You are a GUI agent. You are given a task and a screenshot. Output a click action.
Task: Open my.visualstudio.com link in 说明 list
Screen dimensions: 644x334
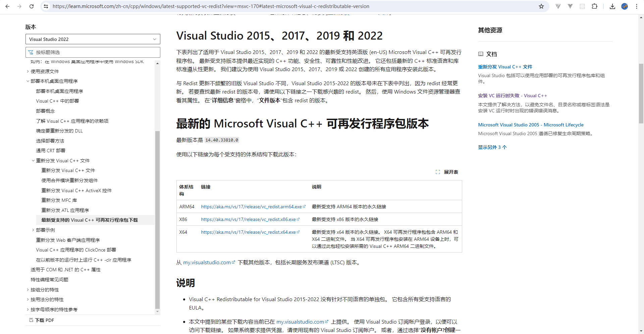[x=302, y=322]
